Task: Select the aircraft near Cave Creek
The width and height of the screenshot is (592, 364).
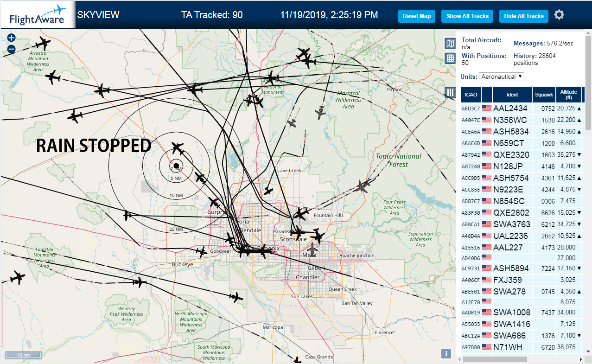Action: pos(268,191)
